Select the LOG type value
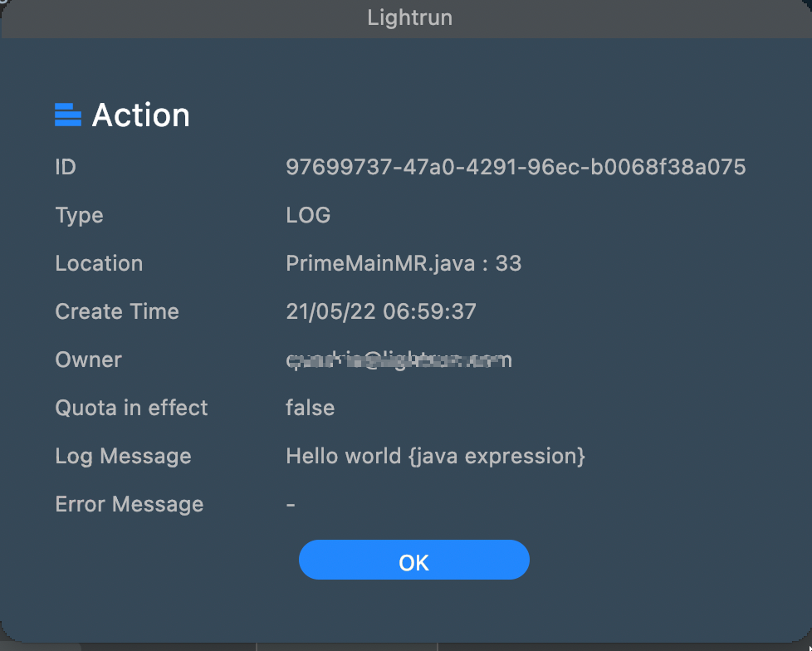812x651 pixels. (x=308, y=215)
